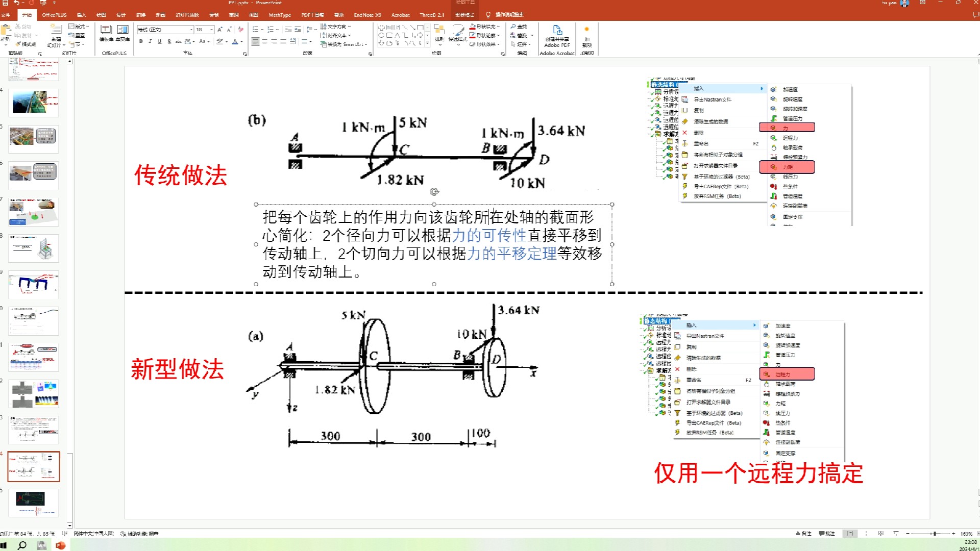Image resolution: width=980 pixels, height=551 pixels.
Task: Toggle underline formatting
Action: click(x=159, y=41)
